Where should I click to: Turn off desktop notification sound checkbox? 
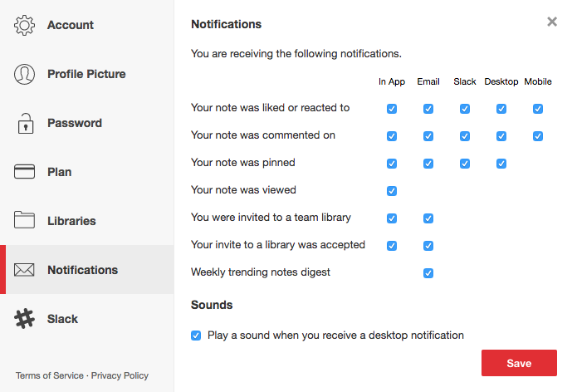tap(196, 336)
